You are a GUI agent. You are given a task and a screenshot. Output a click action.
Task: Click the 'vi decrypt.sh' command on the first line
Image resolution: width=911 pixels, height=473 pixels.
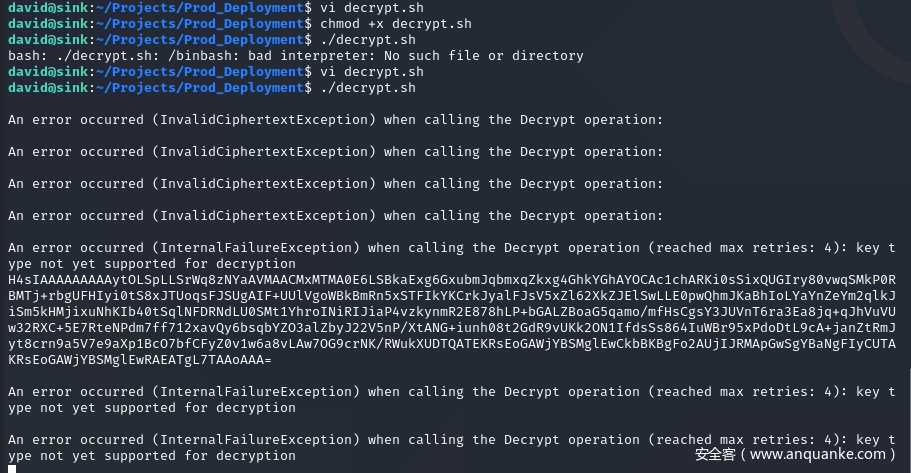click(x=372, y=8)
